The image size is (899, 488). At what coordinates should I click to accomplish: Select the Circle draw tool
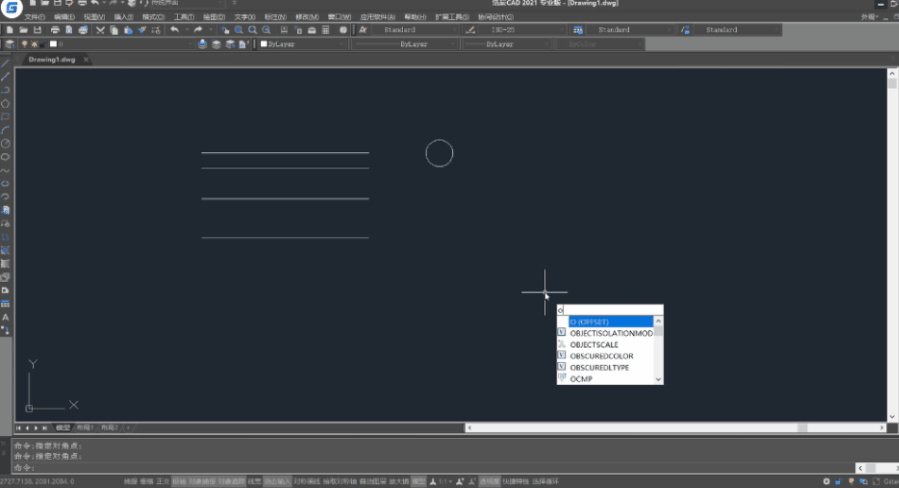pos(5,143)
